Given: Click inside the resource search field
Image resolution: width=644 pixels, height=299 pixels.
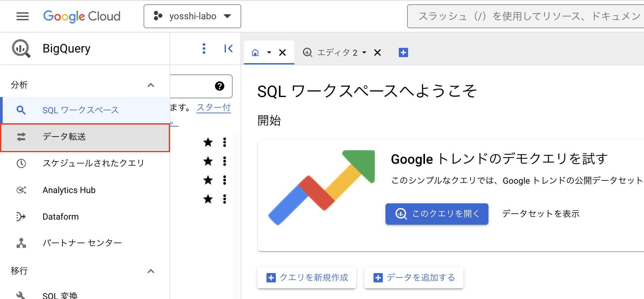Looking at the screenshot, I should [525, 16].
